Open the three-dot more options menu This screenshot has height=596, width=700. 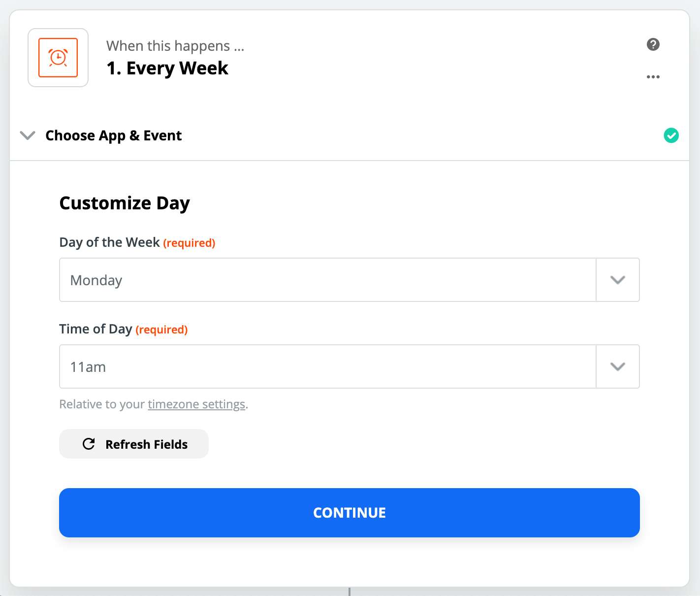point(653,77)
